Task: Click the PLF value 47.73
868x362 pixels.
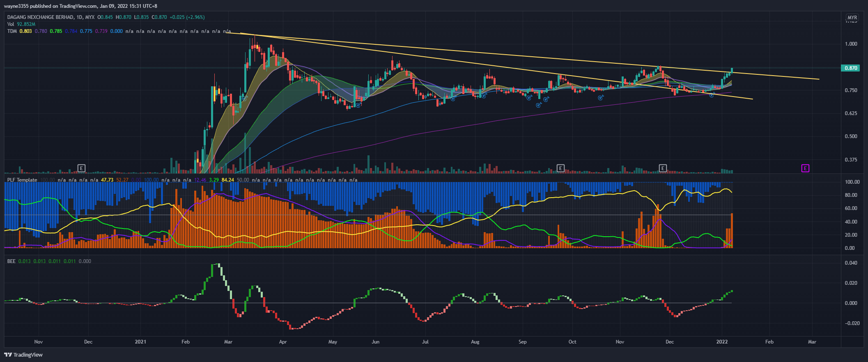Action: [x=107, y=180]
